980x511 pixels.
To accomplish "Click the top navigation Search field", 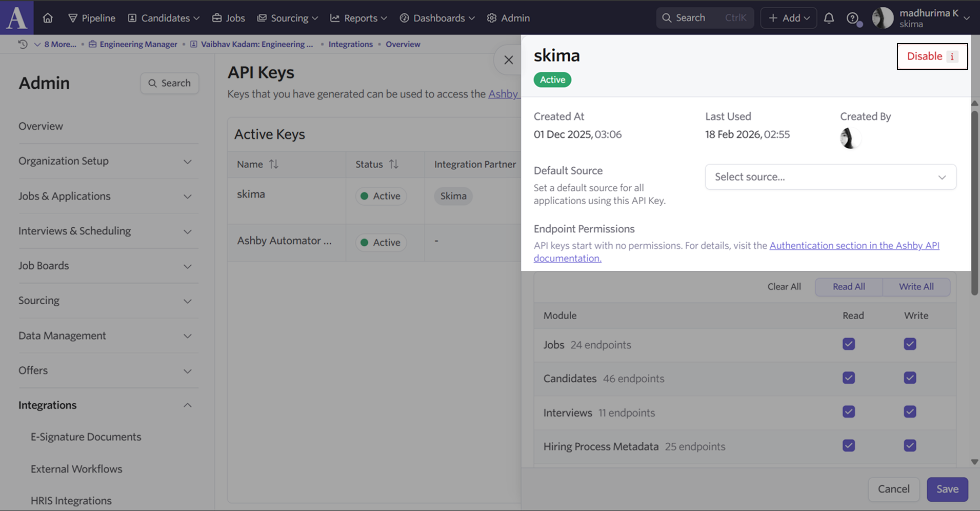I will [705, 18].
